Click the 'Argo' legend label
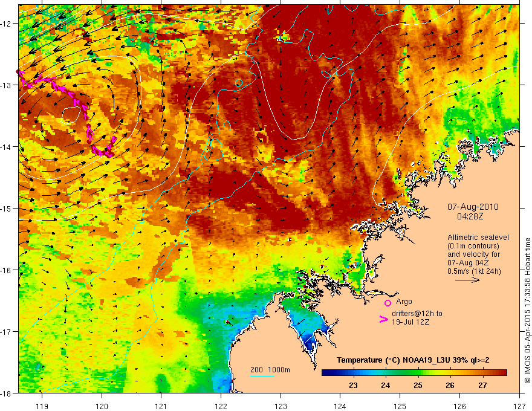The image size is (532, 411). tap(404, 302)
